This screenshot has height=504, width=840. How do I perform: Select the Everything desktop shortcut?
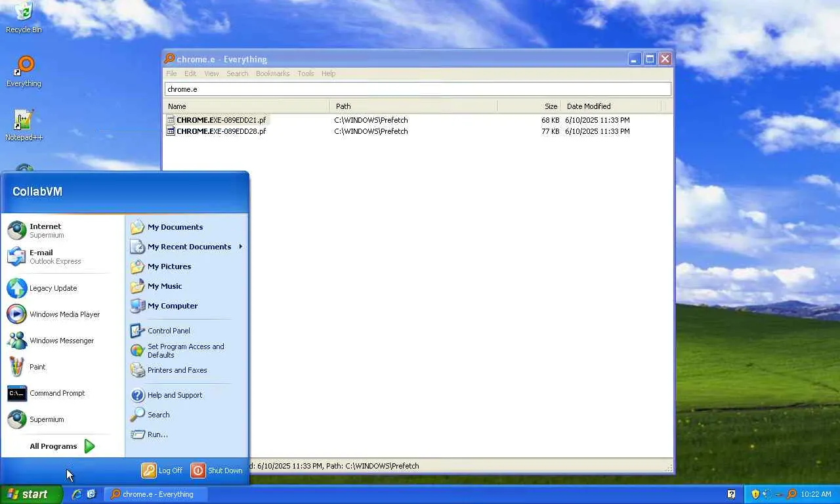24,72
